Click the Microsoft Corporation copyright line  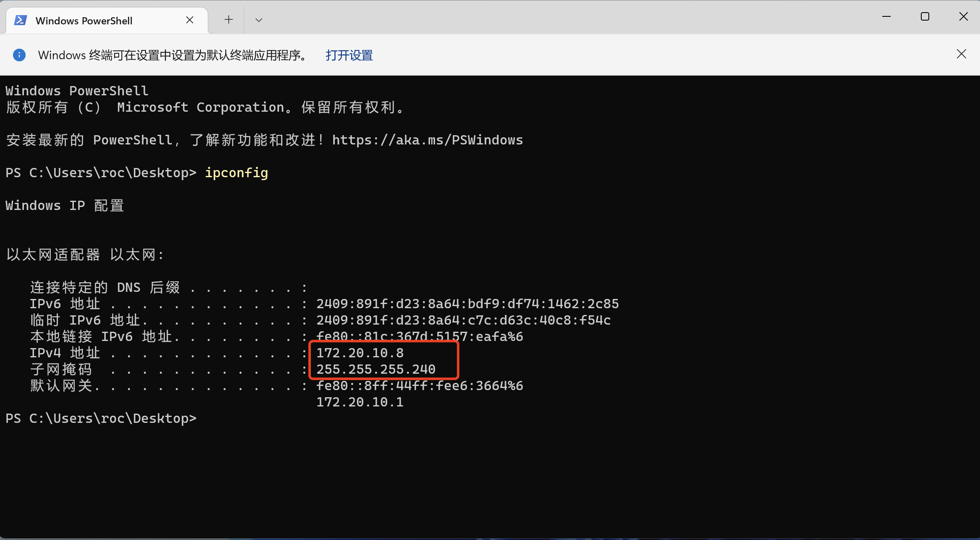(205, 107)
